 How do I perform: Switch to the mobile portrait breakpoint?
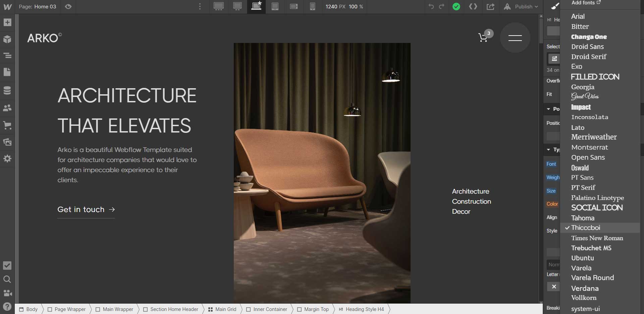(313, 7)
